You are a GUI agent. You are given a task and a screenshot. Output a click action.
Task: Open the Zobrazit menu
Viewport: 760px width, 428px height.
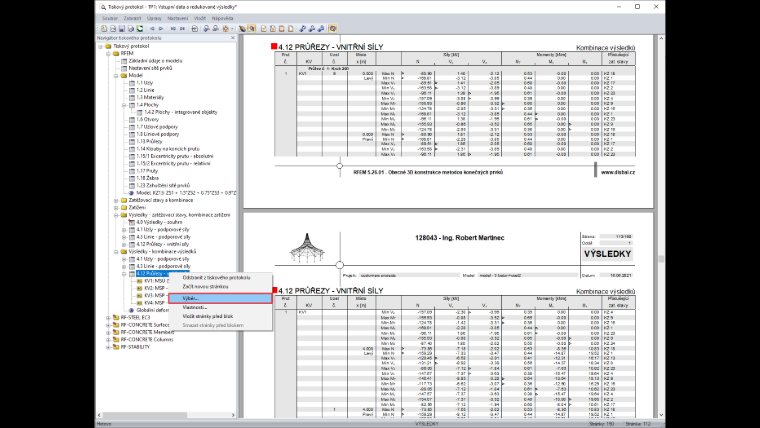132,18
